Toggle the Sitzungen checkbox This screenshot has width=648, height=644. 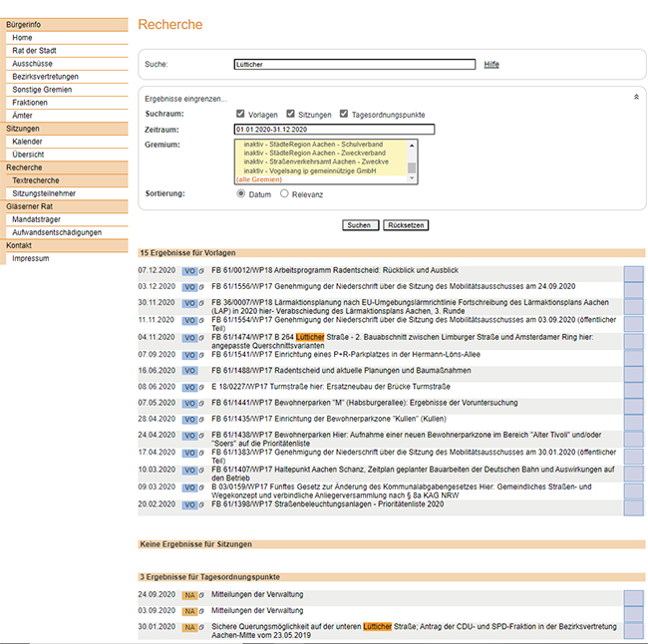point(291,115)
